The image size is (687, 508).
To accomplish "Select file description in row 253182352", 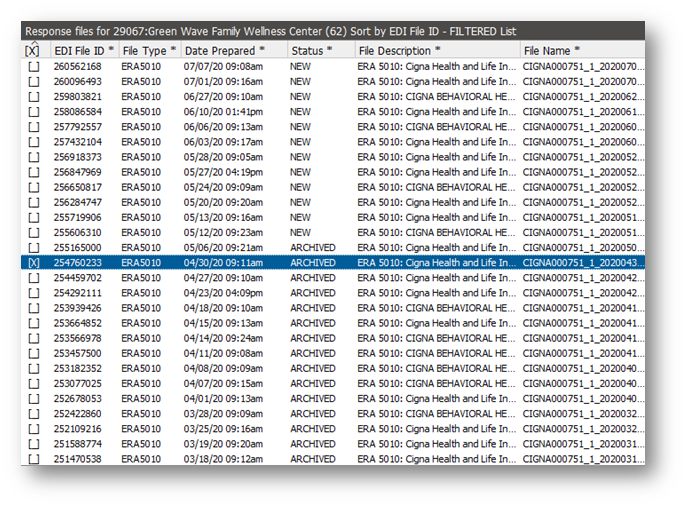I will coord(436,368).
